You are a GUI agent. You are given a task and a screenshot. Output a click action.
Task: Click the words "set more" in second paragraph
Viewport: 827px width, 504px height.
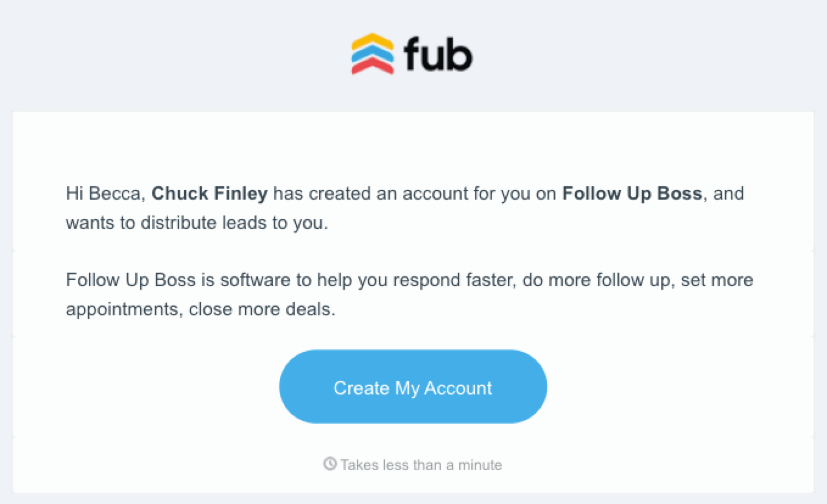click(x=717, y=281)
